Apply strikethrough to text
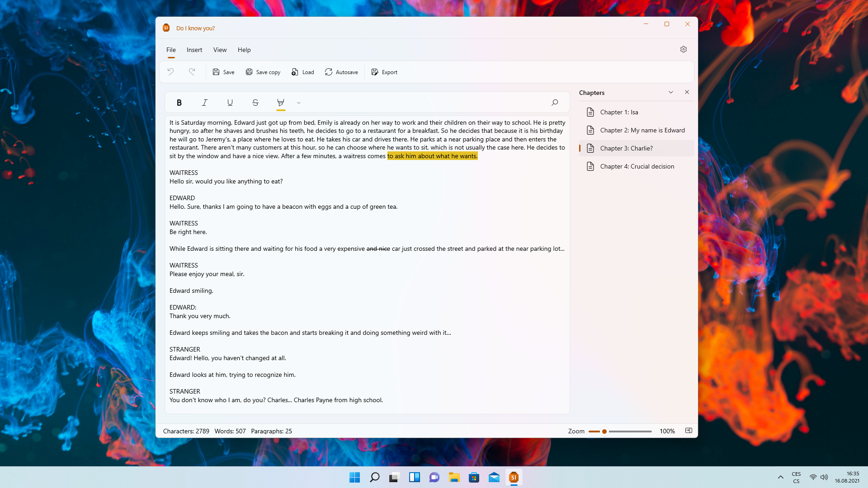The width and height of the screenshot is (868, 488). pyautogui.click(x=255, y=103)
